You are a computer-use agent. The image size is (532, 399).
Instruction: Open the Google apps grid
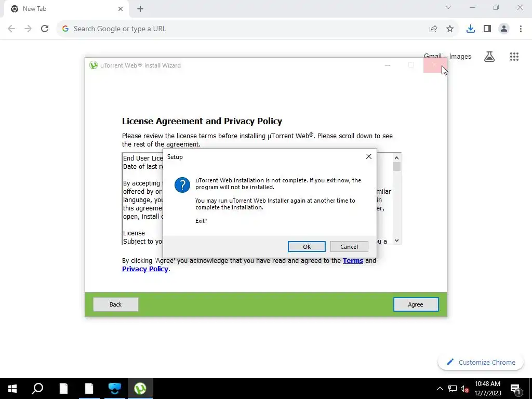(514, 57)
